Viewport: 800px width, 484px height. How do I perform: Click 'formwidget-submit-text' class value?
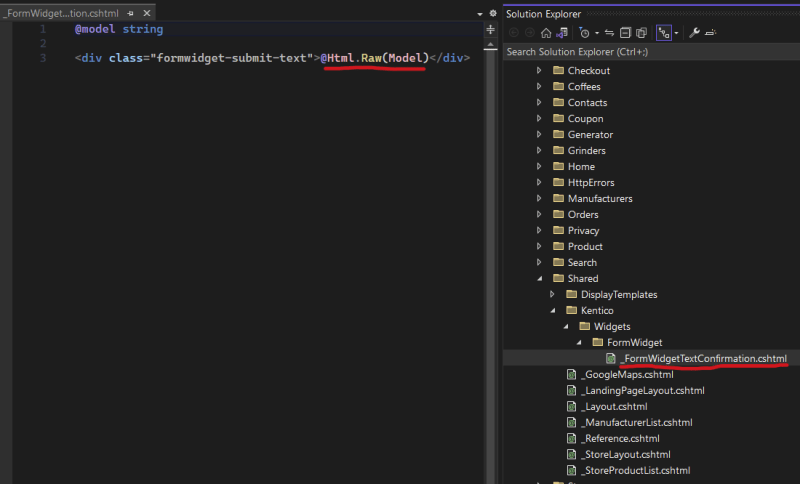[231, 58]
